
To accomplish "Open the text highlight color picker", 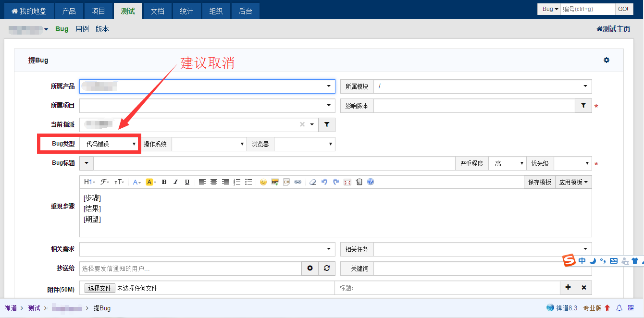I will click(151, 182).
